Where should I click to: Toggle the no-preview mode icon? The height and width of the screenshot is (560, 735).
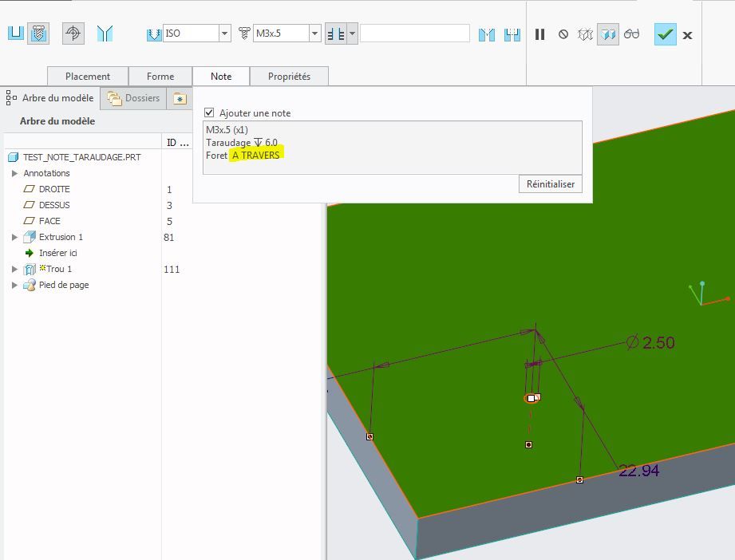[x=563, y=34]
